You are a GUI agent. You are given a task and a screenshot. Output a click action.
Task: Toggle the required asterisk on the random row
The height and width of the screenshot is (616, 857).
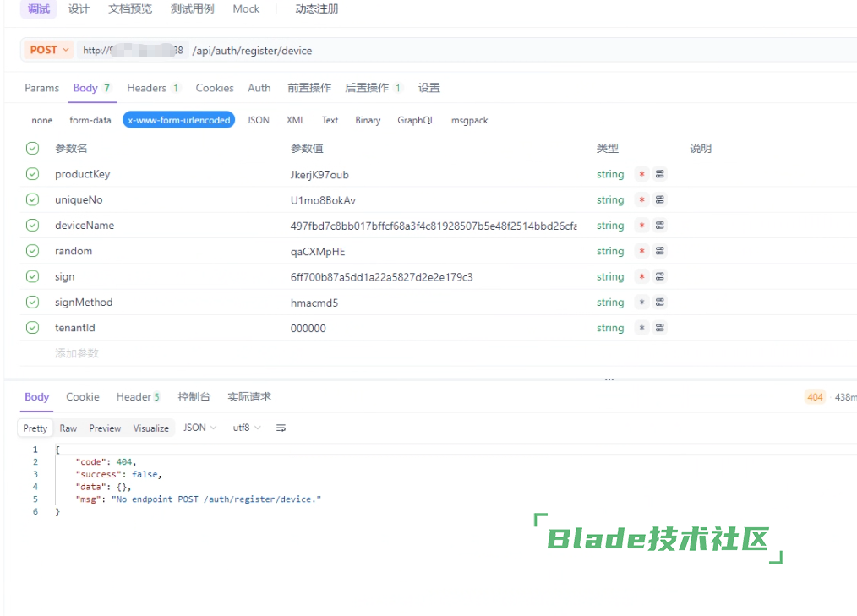pos(642,252)
